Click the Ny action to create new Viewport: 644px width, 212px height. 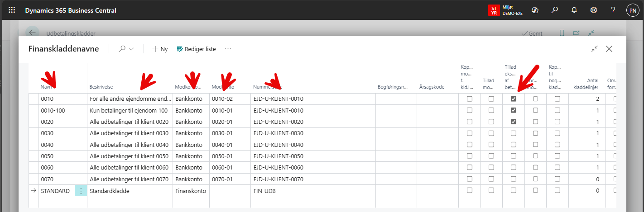tap(160, 49)
